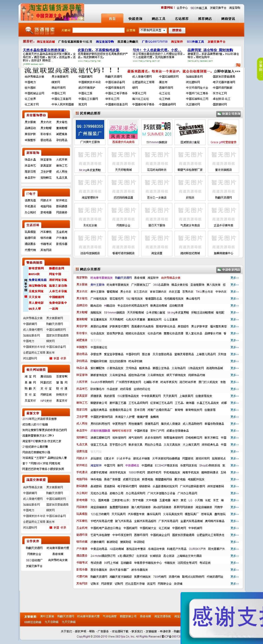Open the 品牌男装 清仓特价 限时抢购 ad
263x644 pixels.
click(x=210, y=50)
